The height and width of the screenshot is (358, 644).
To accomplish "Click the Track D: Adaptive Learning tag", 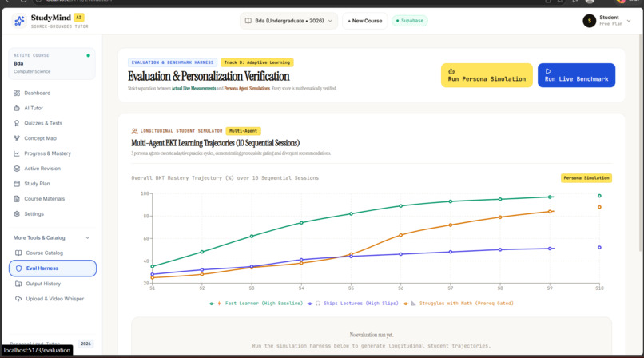I will (x=257, y=62).
